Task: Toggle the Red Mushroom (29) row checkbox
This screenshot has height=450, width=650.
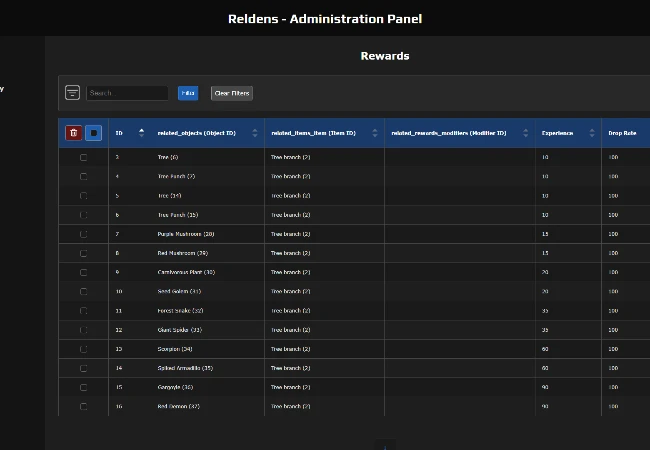Action: click(x=83, y=253)
